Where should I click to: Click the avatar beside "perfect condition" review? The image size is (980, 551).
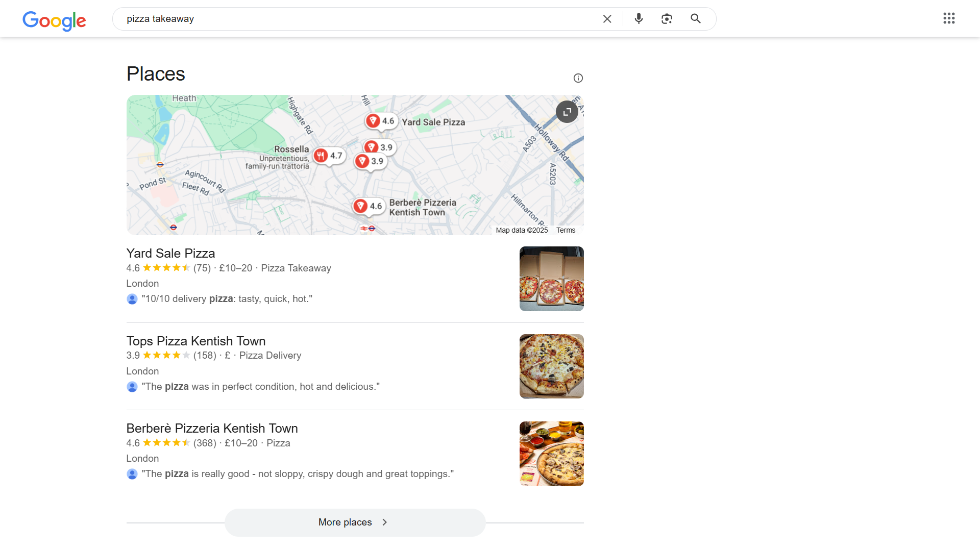(132, 387)
